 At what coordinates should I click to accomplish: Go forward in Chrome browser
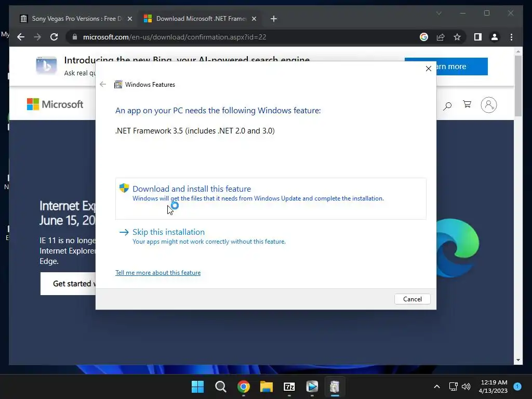pyautogui.click(x=37, y=37)
